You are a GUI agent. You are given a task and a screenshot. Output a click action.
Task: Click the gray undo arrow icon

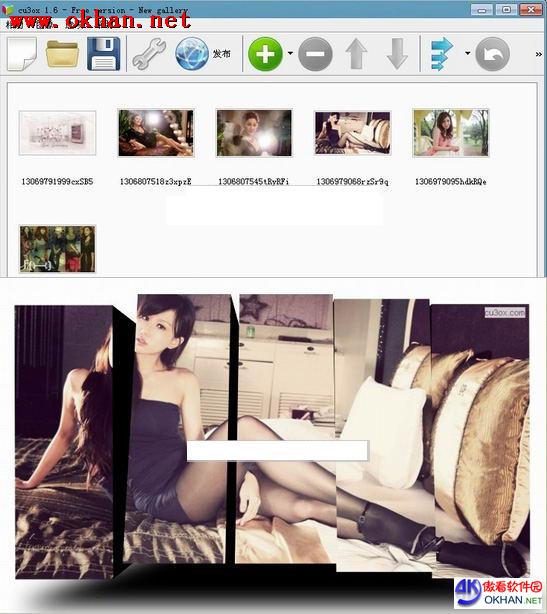(492, 54)
